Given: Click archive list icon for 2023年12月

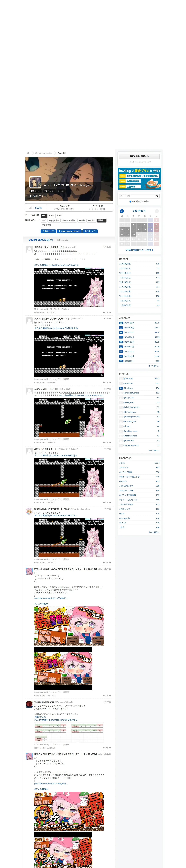Looking at the screenshot, I should (121, 356).
